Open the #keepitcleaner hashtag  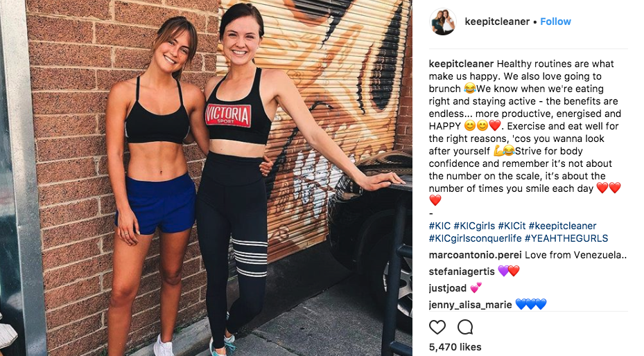click(562, 226)
